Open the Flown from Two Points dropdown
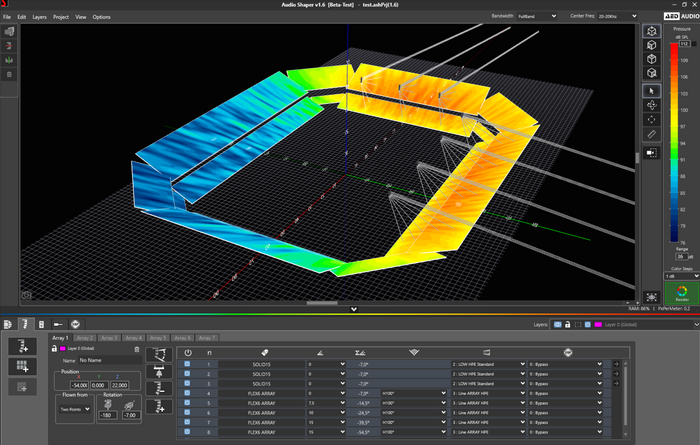 click(75, 409)
